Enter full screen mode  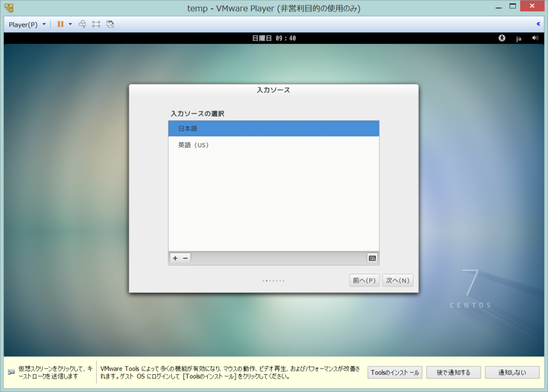(96, 24)
